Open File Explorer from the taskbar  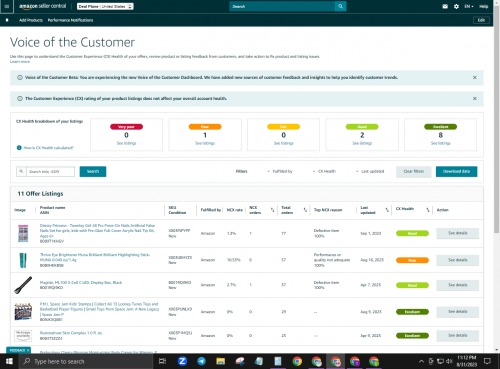pos(220,361)
